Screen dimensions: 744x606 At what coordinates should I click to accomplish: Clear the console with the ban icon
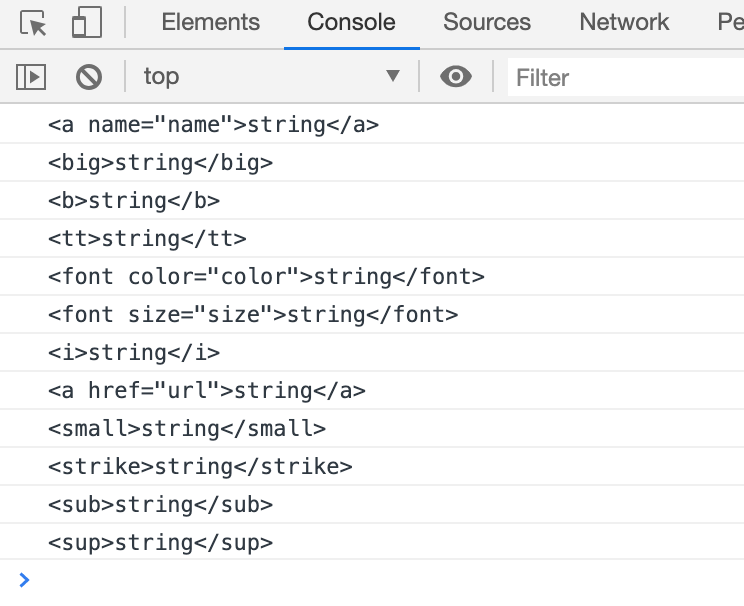pyautogui.click(x=89, y=77)
